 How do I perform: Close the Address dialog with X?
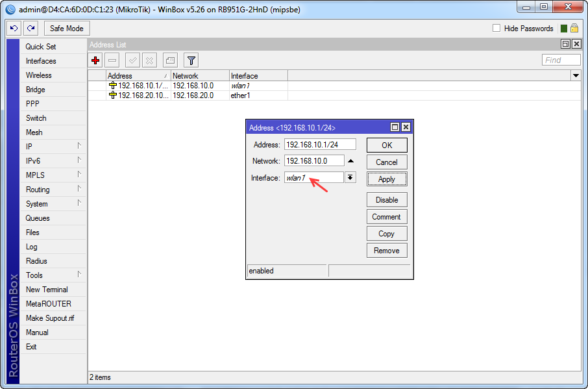[406, 127]
